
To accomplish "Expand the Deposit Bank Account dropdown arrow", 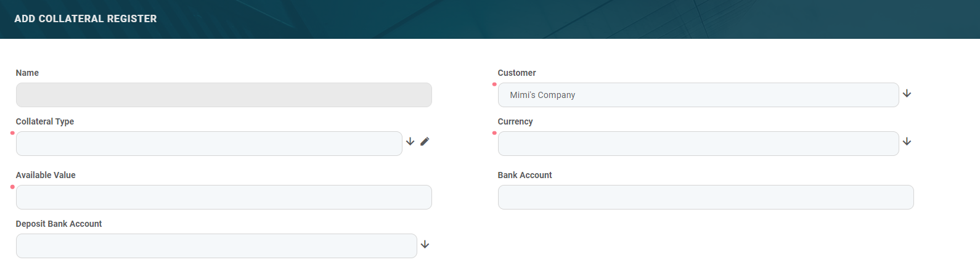I will coord(425,245).
